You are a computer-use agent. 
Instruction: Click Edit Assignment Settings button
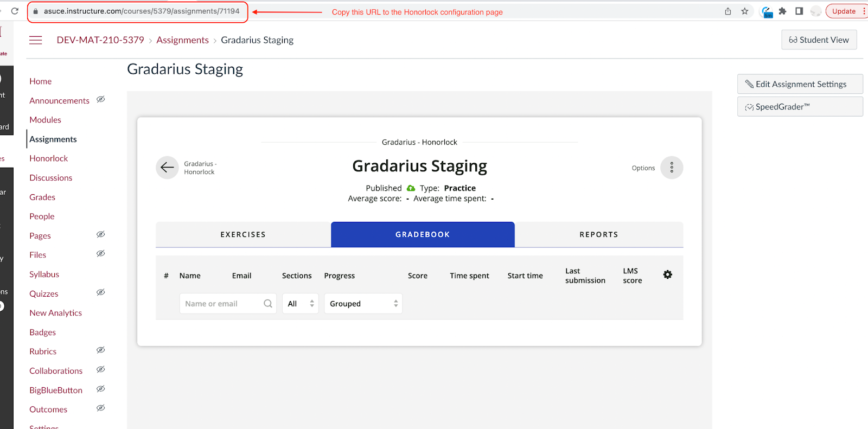(800, 84)
